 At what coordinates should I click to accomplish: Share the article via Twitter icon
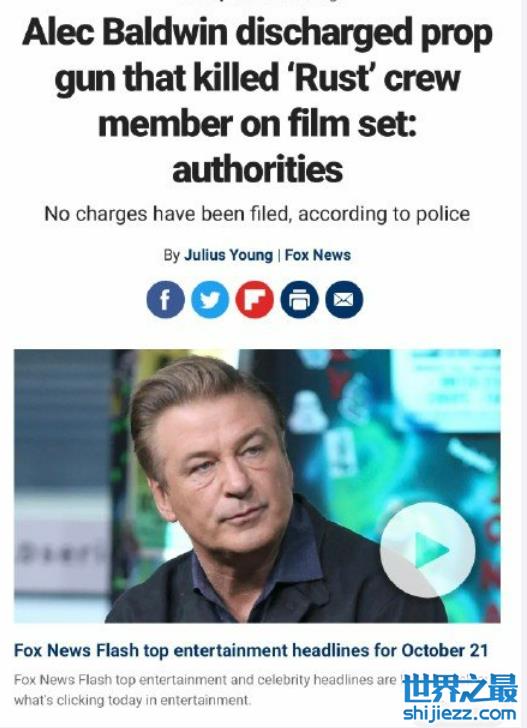(x=210, y=299)
